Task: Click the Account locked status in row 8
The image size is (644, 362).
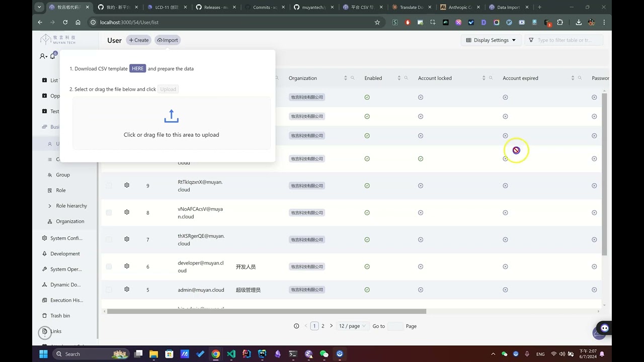Action: coord(421,213)
